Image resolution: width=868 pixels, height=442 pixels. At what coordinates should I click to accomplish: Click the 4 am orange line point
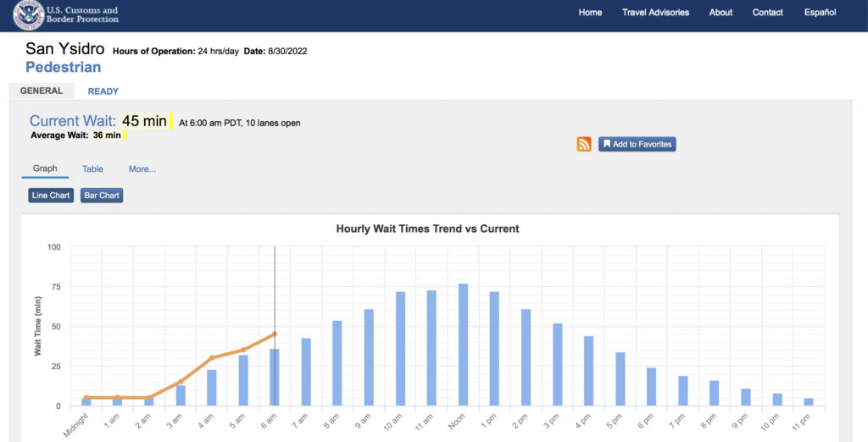coord(212,357)
